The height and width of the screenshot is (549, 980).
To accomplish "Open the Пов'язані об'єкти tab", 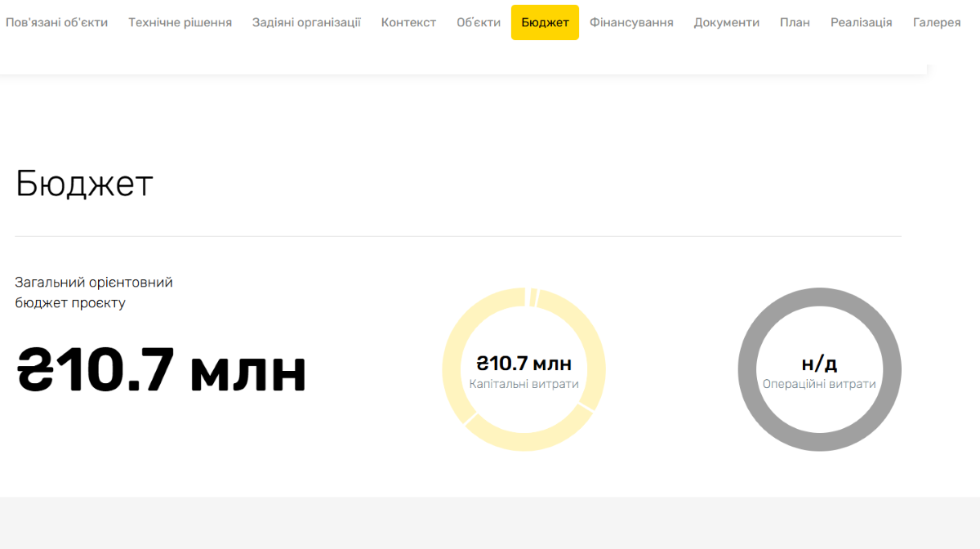I will (56, 22).
